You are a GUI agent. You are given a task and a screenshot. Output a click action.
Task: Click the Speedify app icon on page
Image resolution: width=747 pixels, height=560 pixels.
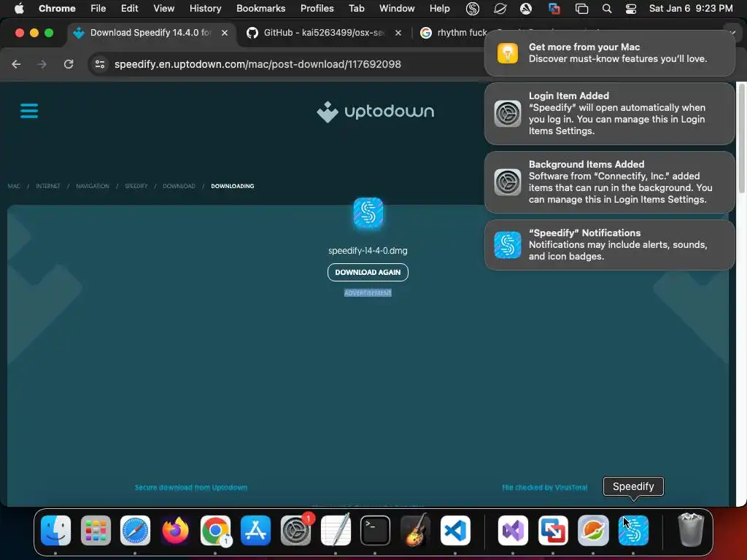(368, 212)
